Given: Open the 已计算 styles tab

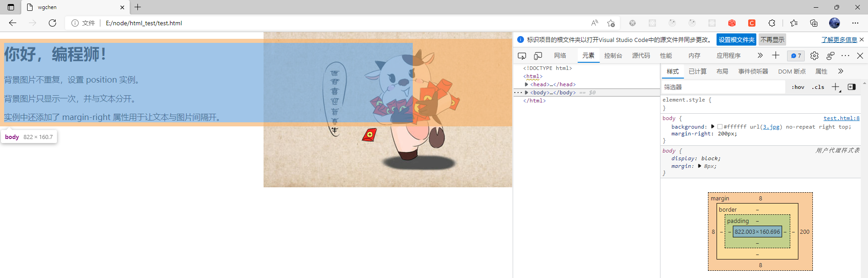Looking at the screenshot, I should [698, 71].
